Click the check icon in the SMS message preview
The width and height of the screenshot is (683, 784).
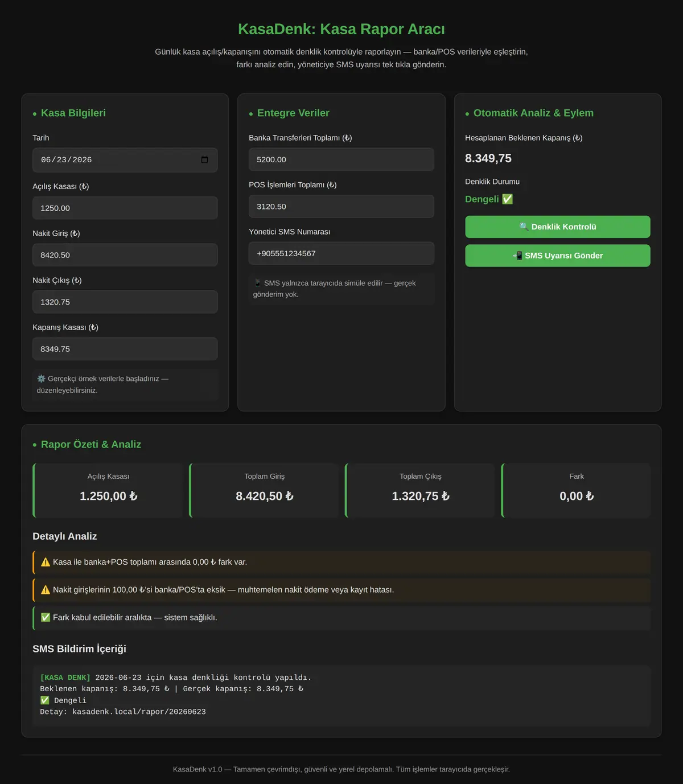tap(45, 700)
